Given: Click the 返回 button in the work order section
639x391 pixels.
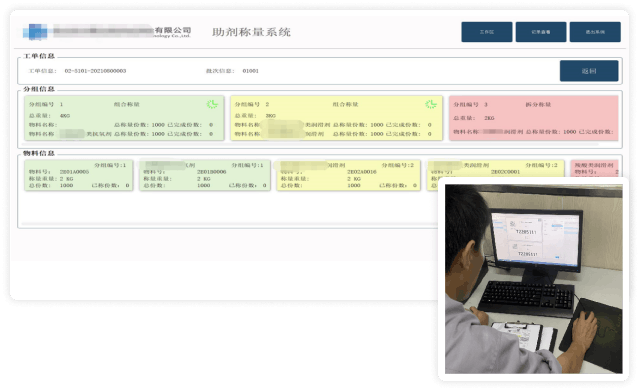Looking at the screenshot, I should coord(589,71).
